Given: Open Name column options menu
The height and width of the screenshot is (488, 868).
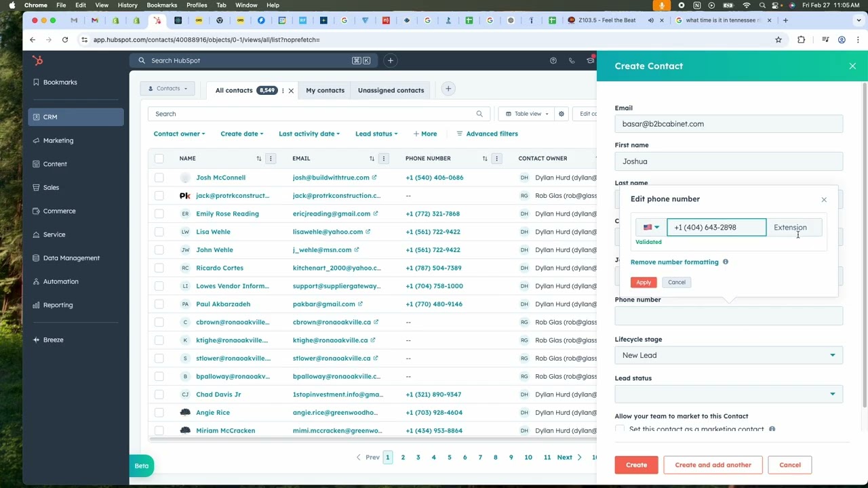Looking at the screenshot, I should (271, 159).
